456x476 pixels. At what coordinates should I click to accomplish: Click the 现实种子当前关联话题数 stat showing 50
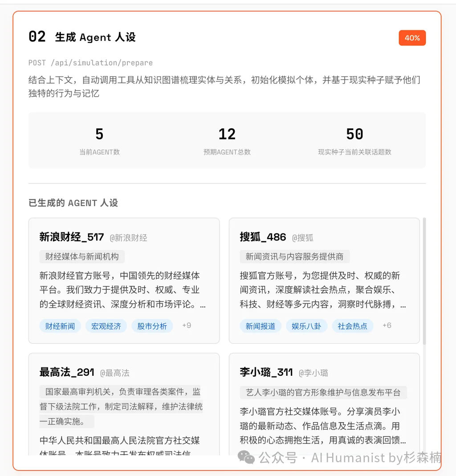coord(354,140)
